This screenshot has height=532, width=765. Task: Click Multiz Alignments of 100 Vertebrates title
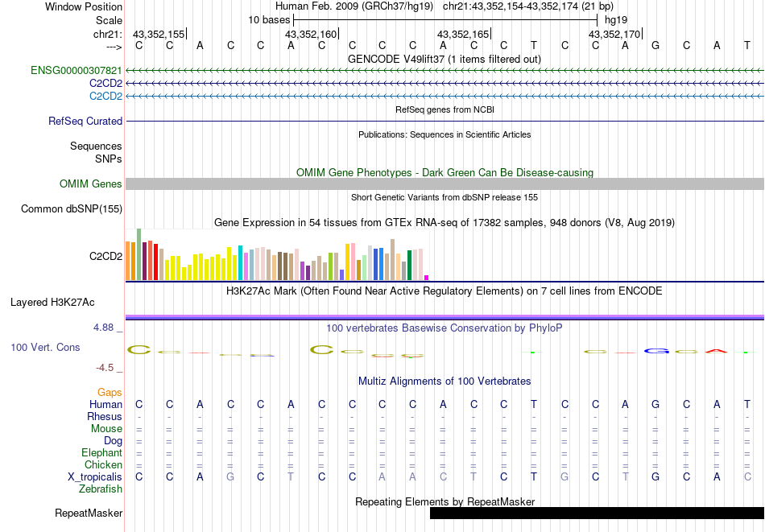pyautogui.click(x=445, y=381)
